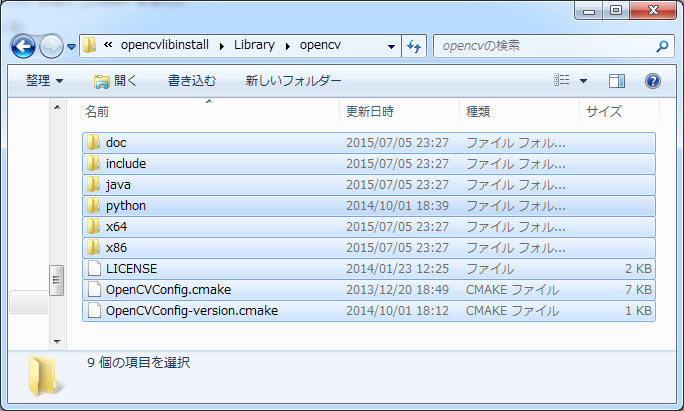Minimize the Explorer window

589,10
